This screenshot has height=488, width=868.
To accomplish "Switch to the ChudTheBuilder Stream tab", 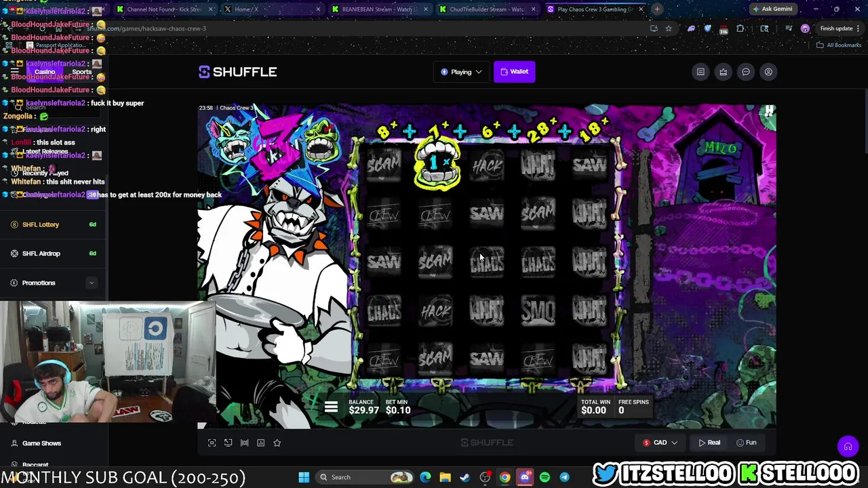I will 487,9.
